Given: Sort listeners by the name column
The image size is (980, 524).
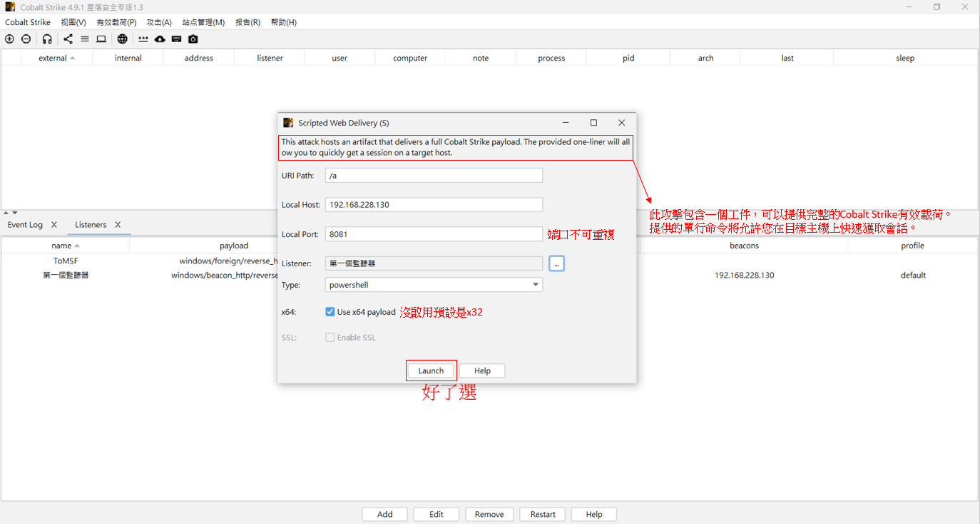Looking at the screenshot, I should pyautogui.click(x=66, y=246).
